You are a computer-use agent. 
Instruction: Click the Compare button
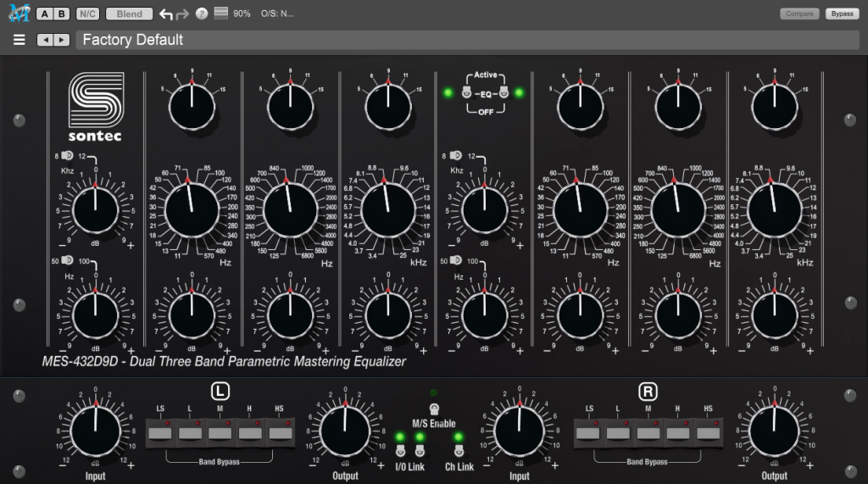pos(799,14)
